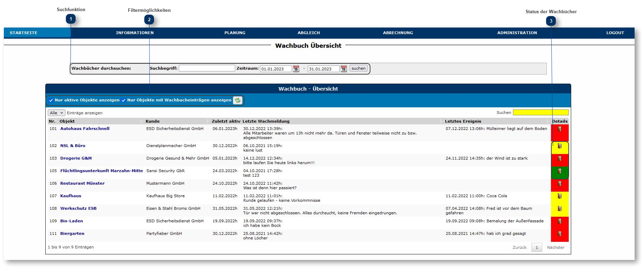This screenshot has height=269, width=644.
Task: Open the Kaufhaus object link
Action: click(71, 196)
